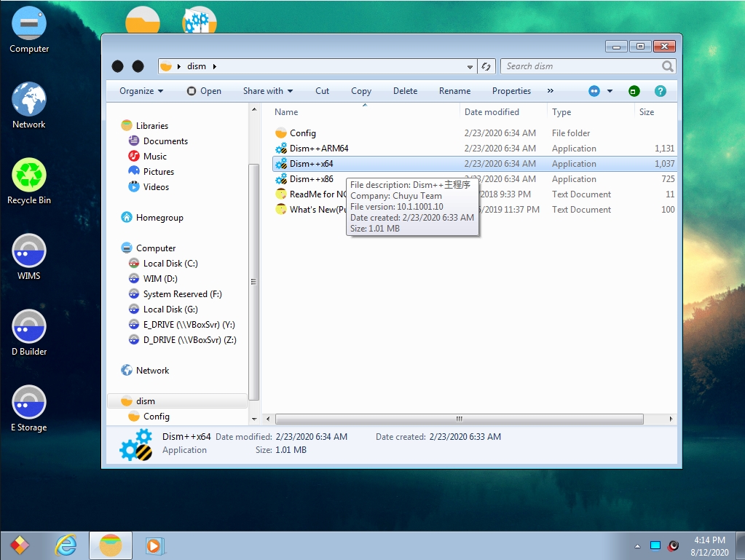Viewport: 745px width, 560px height.
Task: Sort files by Date modified column
Action: click(503, 112)
